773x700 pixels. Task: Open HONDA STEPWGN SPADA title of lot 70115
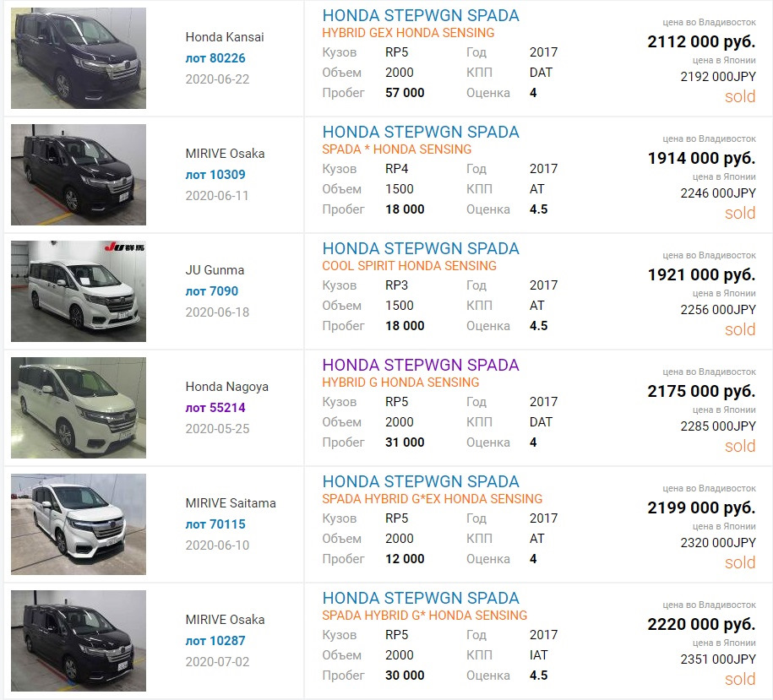(x=421, y=481)
